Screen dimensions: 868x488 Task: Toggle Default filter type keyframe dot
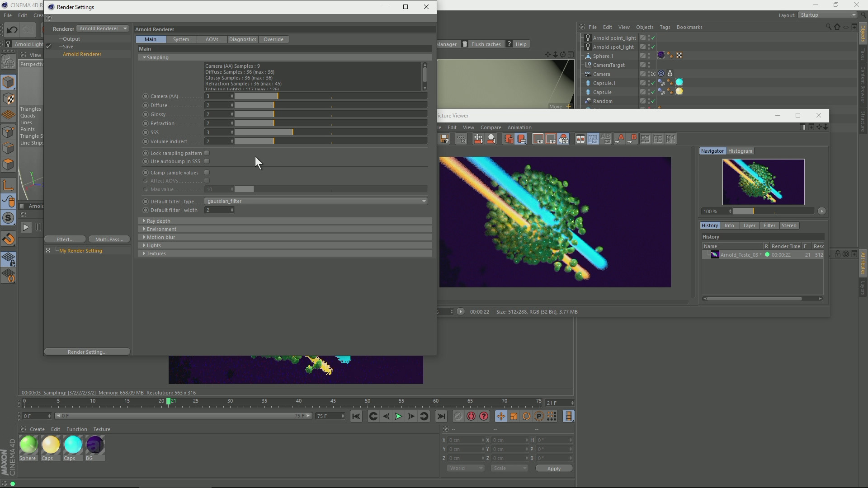tap(146, 202)
